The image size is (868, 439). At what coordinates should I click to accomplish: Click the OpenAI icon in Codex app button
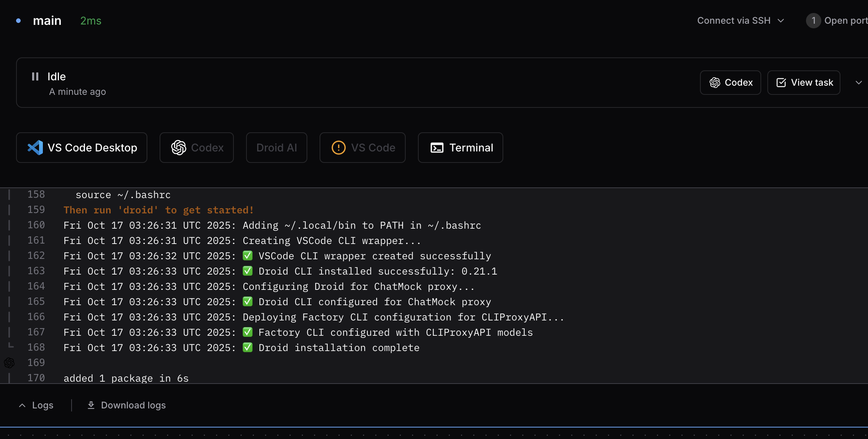click(179, 148)
